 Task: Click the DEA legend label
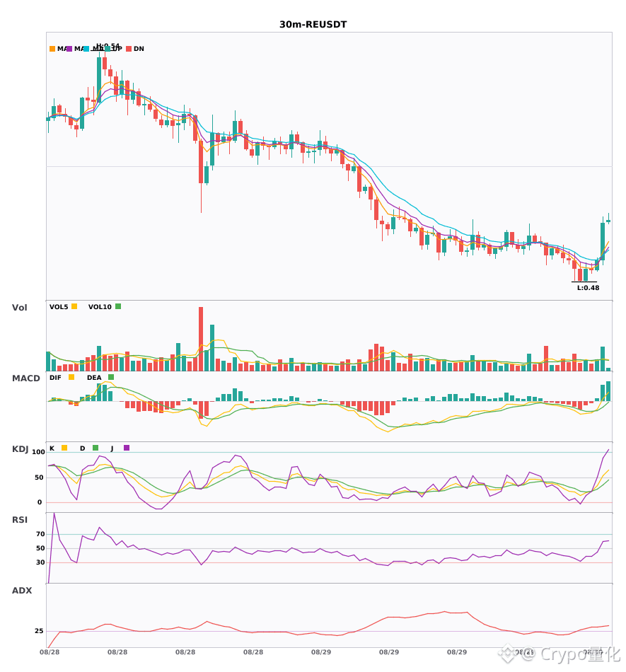click(x=94, y=378)
